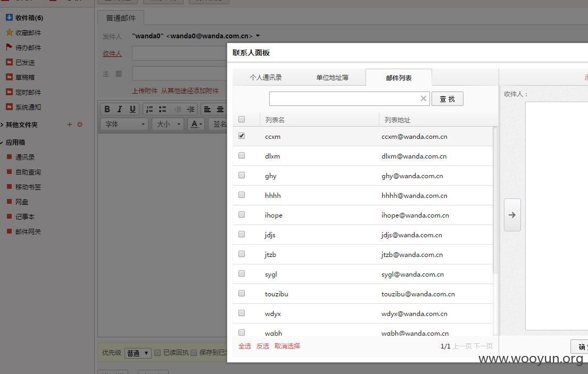588x374 pixels.
Task: Toggle 保存到已发送 checkbox
Action: click(194, 353)
